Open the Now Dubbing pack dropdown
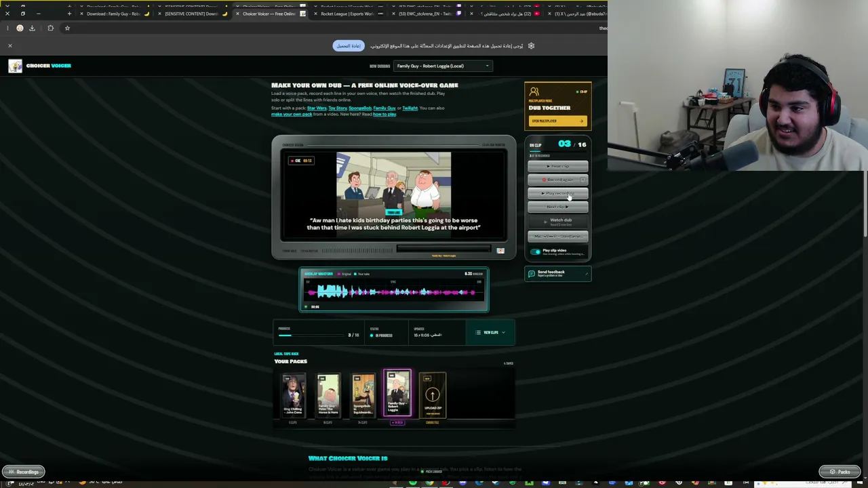 [x=443, y=66]
